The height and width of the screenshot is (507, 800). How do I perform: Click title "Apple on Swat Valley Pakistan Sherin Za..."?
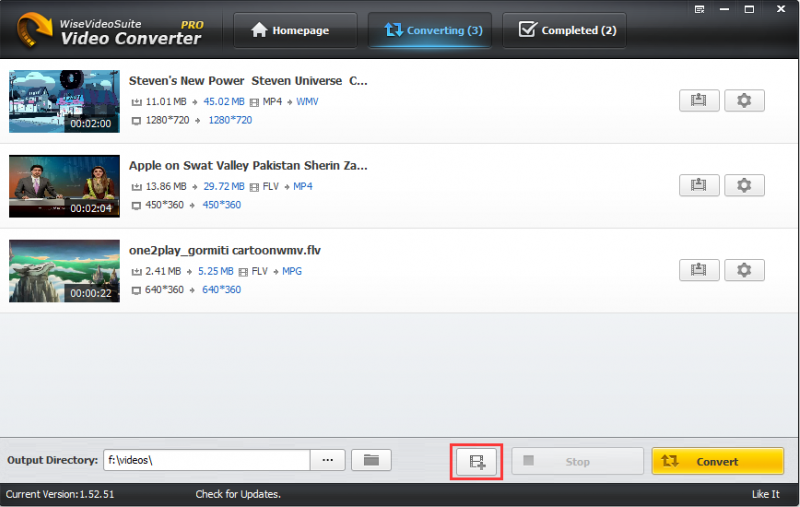click(248, 166)
